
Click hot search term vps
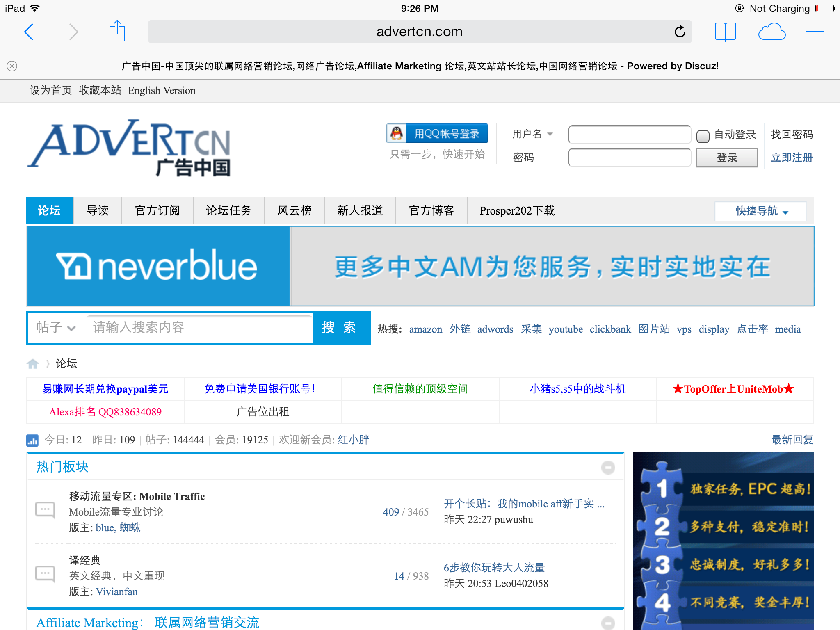684,329
